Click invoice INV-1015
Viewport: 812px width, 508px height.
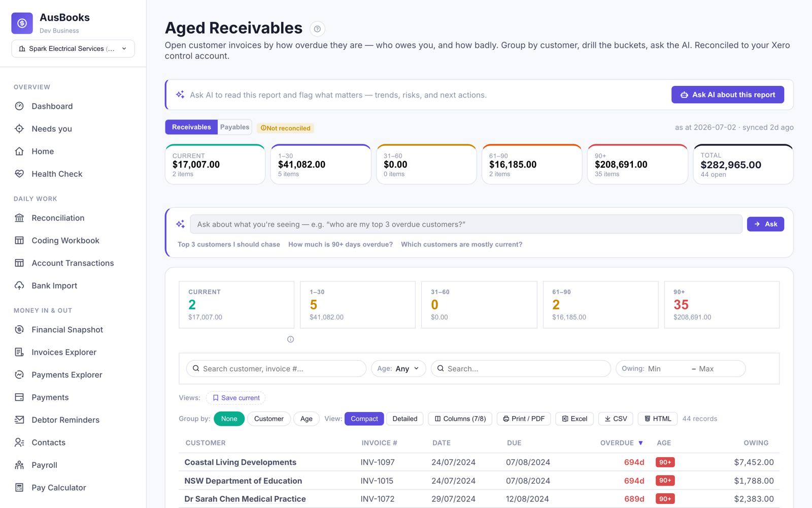point(377,481)
